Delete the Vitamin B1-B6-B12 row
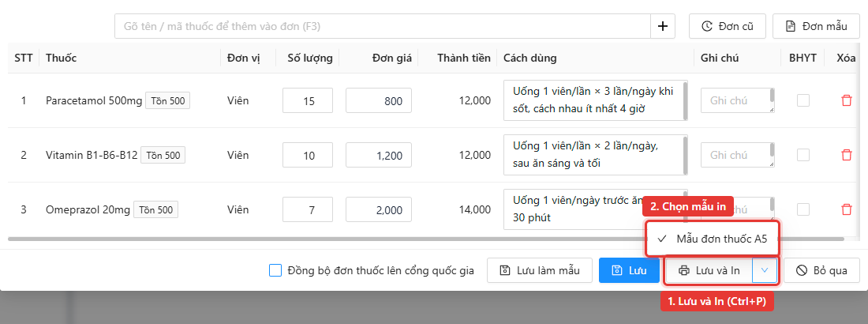Screen dimensions: 868x324 (x=846, y=155)
